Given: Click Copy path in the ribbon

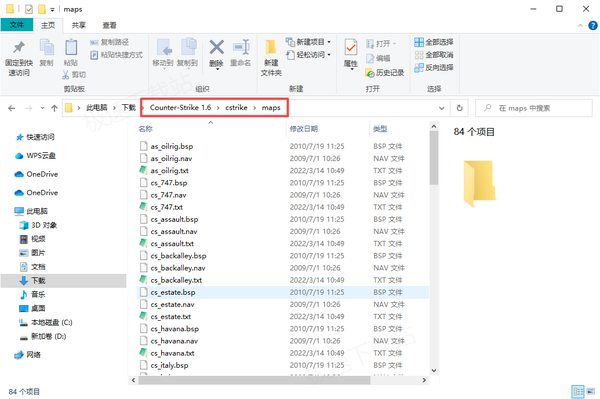Looking at the screenshot, I should [109, 42].
